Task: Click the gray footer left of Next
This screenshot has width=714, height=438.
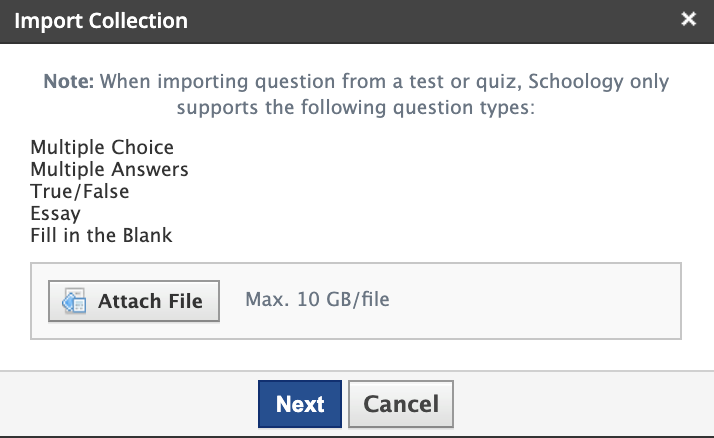Action: pos(130,404)
